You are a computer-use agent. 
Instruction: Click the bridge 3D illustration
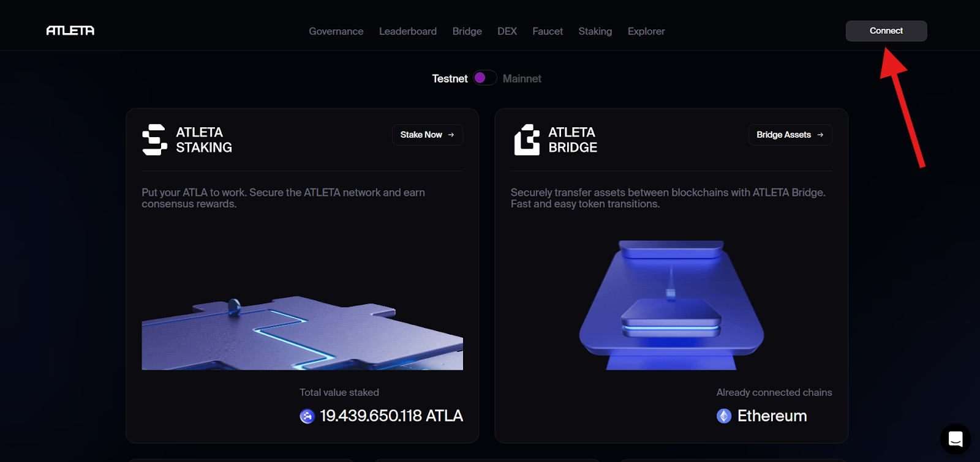(x=671, y=305)
